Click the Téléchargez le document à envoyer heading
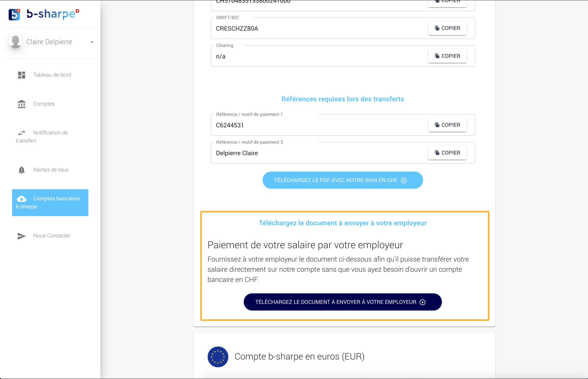Image resolution: width=588 pixels, height=379 pixels. point(343,223)
